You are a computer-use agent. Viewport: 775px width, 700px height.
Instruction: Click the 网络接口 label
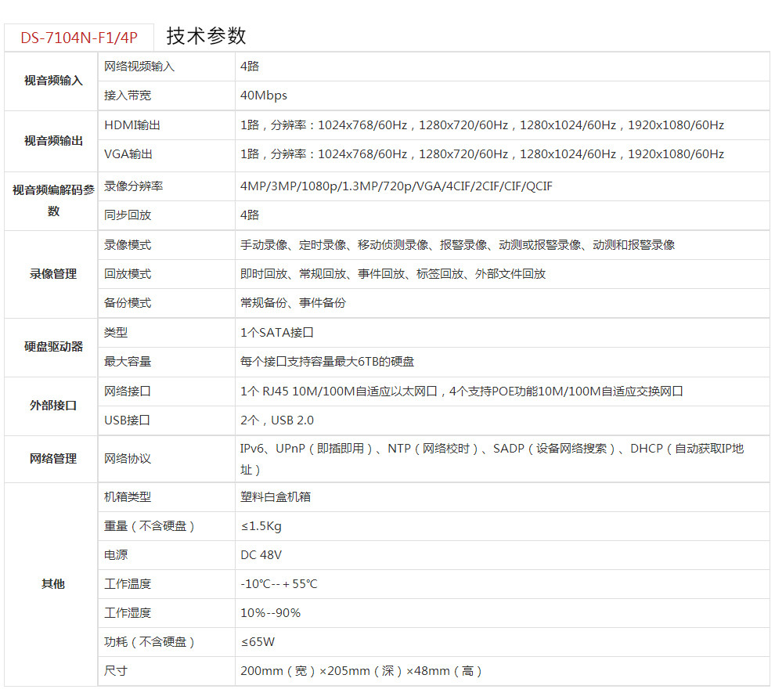[x=128, y=391]
